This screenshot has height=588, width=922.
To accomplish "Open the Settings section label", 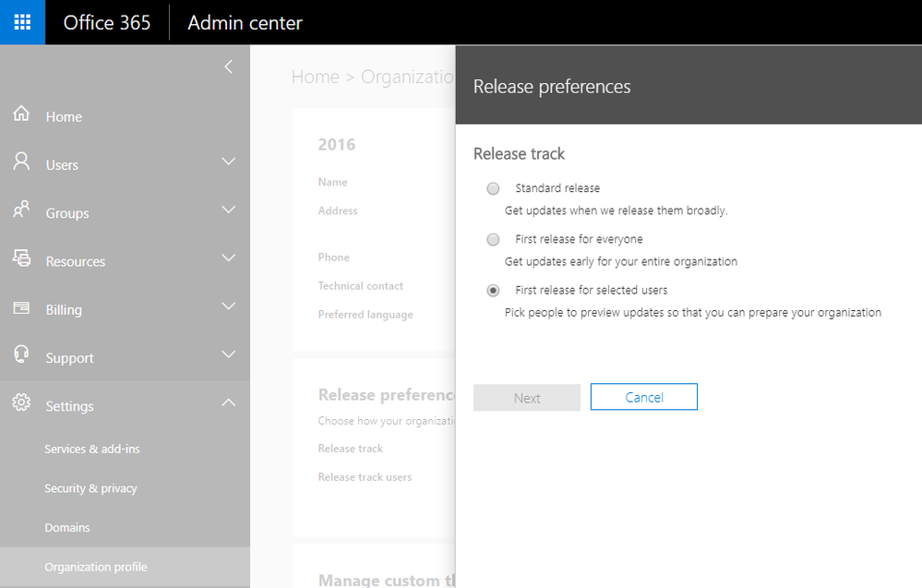I will (x=69, y=406).
